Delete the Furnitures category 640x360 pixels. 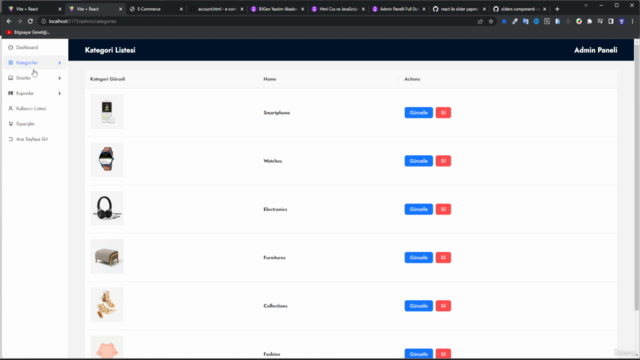pyautogui.click(x=443, y=258)
